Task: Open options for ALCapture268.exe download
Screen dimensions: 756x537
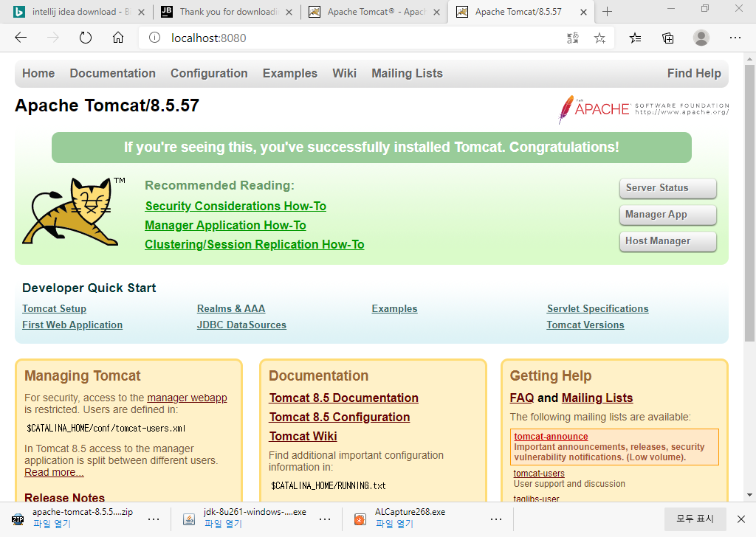Action: click(x=495, y=519)
